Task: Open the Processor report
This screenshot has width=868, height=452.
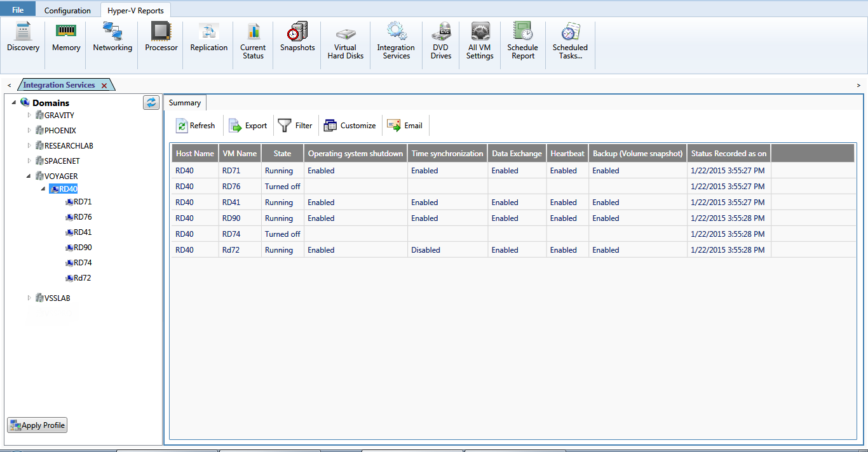Action: pyautogui.click(x=161, y=38)
